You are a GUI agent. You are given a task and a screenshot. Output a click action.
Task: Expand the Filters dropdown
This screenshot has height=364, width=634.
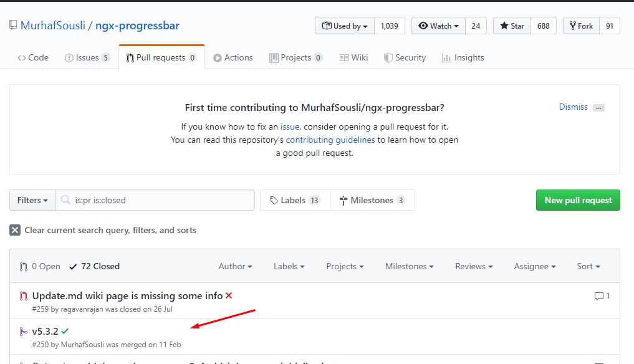click(x=32, y=200)
